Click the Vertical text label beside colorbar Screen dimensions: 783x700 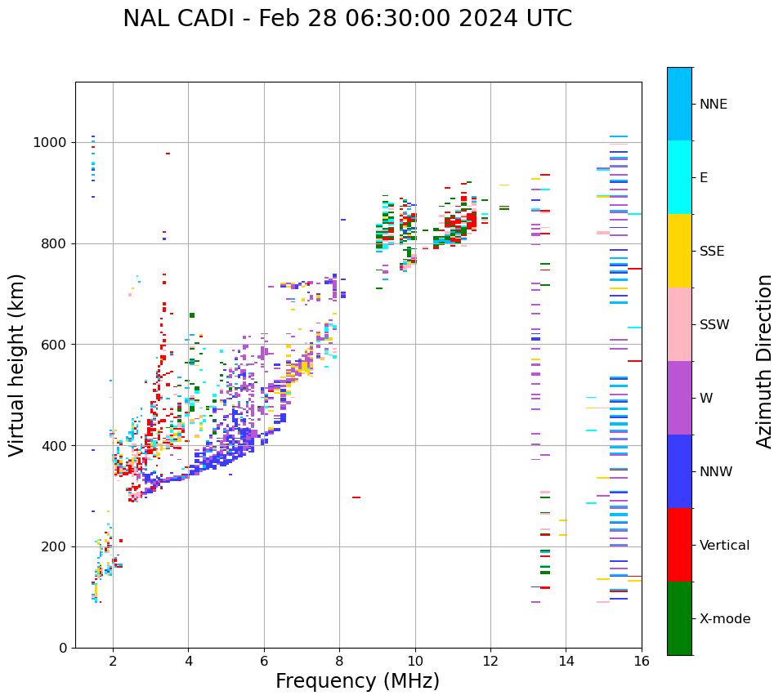(x=724, y=546)
